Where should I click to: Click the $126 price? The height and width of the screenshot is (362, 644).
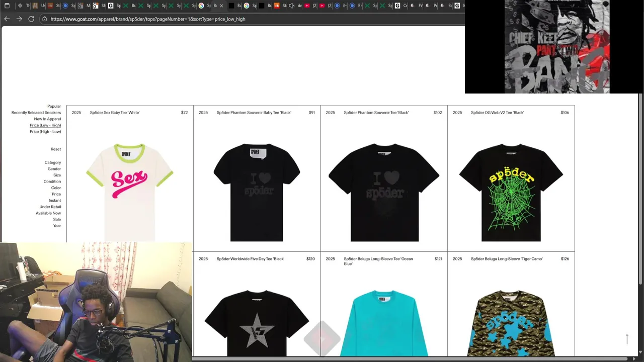tap(565, 259)
